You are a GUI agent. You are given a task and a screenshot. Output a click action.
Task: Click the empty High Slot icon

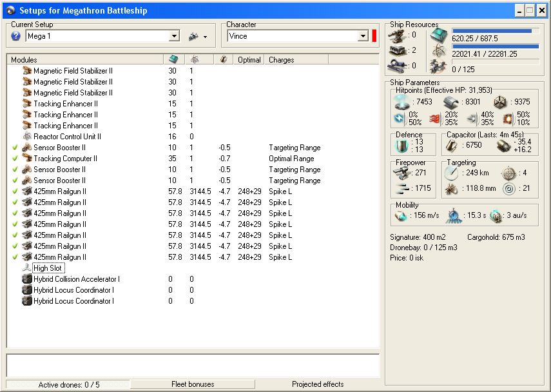pyautogui.click(x=27, y=268)
